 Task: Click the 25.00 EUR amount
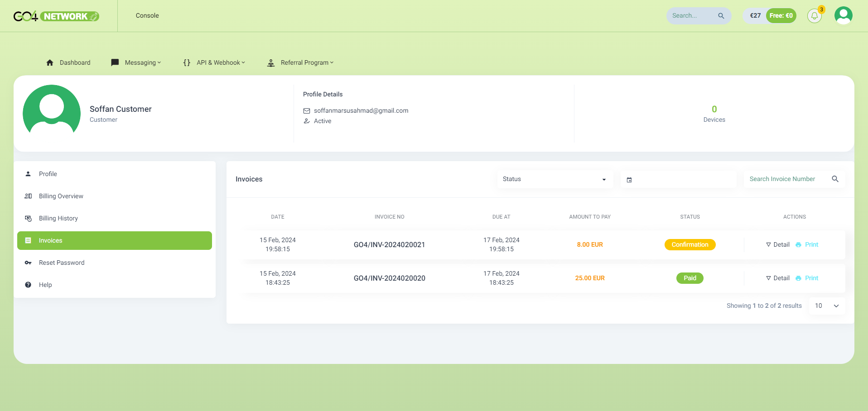pyautogui.click(x=590, y=278)
